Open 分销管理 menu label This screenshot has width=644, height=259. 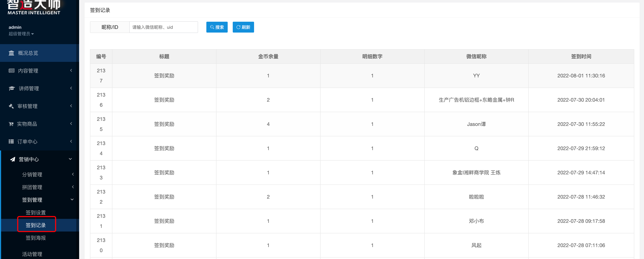(32, 174)
